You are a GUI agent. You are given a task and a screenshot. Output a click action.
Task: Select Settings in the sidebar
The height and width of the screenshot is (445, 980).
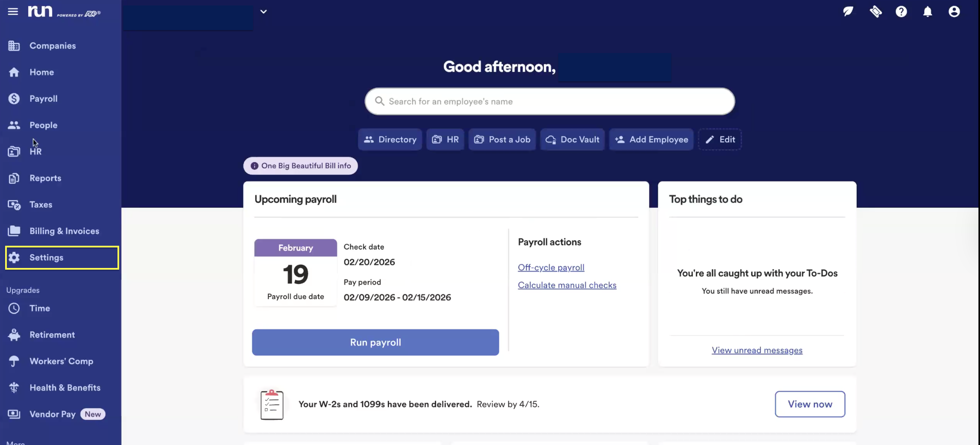click(x=46, y=257)
